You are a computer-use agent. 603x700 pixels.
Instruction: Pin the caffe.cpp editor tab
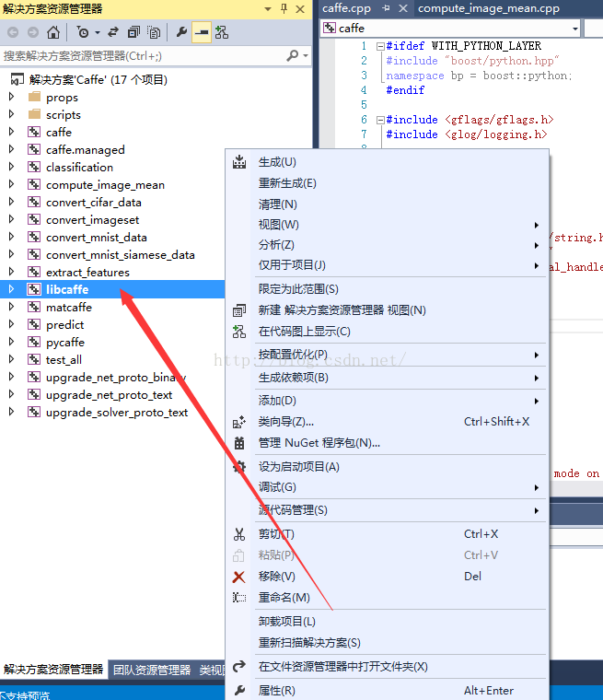point(386,8)
